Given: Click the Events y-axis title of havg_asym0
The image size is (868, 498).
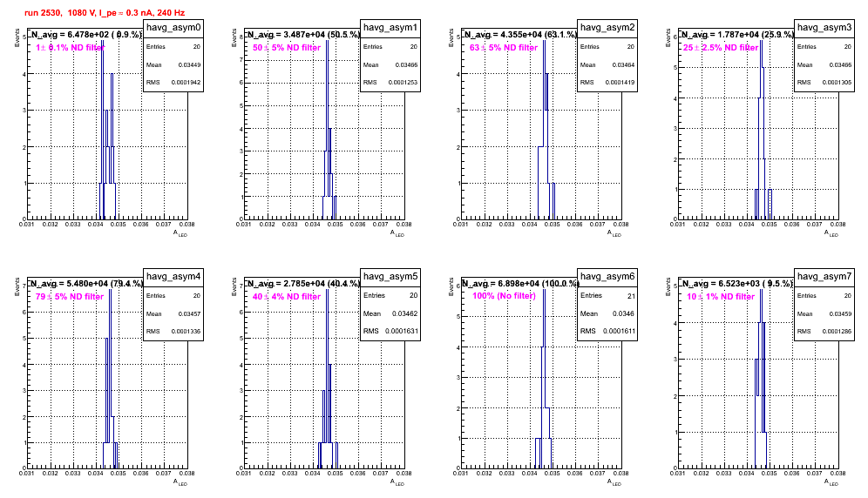Looking at the screenshot, I should click(17, 37).
